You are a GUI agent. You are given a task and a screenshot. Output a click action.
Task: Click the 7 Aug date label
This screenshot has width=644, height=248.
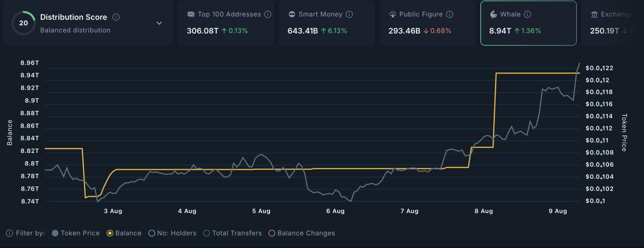[x=409, y=211]
